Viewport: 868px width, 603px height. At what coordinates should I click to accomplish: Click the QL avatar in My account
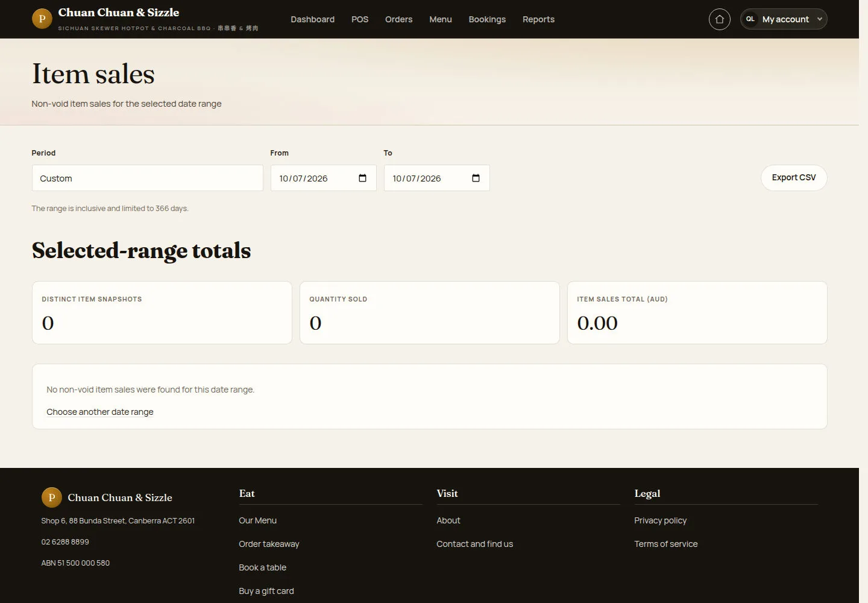point(750,19)
